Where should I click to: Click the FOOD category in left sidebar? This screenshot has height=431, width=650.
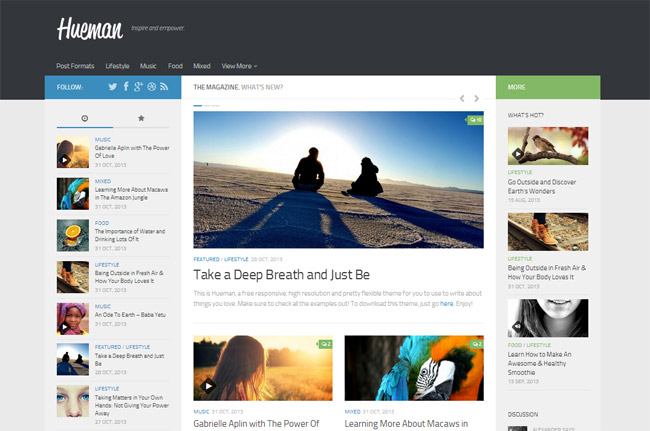102,223
